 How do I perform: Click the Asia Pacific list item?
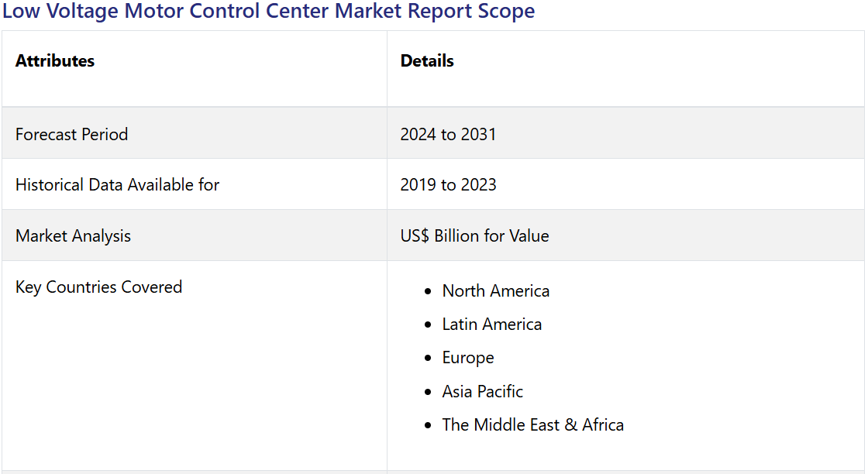(482, 391)
